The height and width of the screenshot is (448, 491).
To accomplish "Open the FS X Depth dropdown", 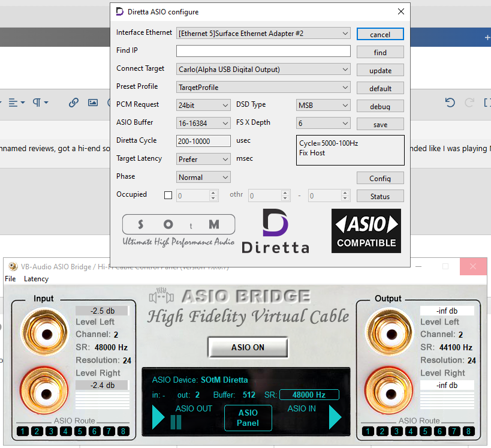I will click(323, 123).
